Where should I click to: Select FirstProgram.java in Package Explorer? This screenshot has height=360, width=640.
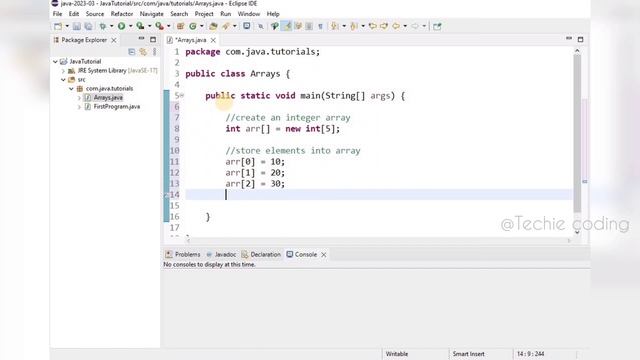117,107
